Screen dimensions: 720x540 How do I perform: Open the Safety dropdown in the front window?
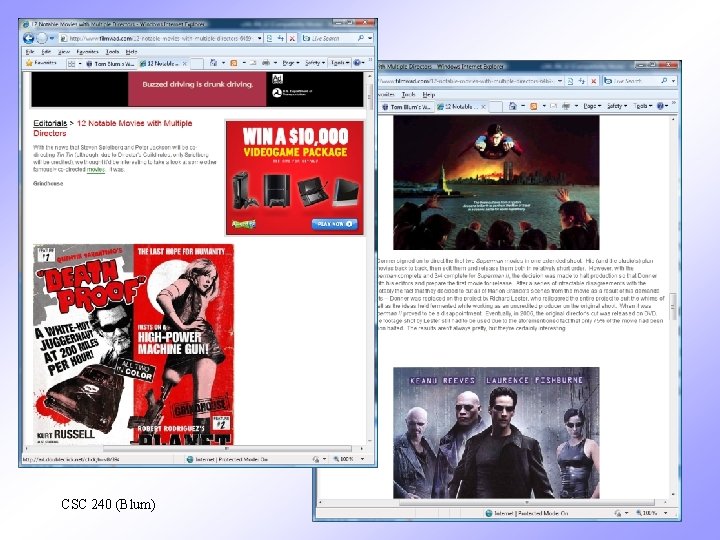pyautogui.click(x=315, y=63)
